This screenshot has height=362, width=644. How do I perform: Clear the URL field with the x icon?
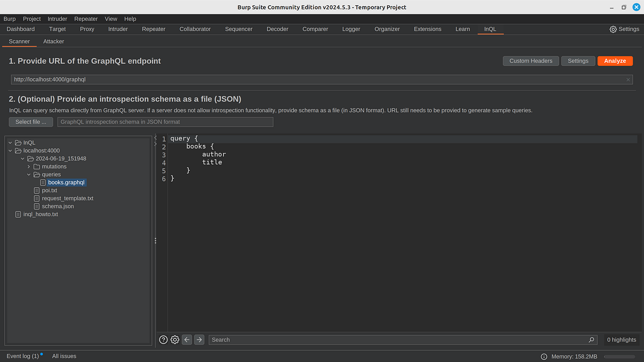tap(628, 79)
